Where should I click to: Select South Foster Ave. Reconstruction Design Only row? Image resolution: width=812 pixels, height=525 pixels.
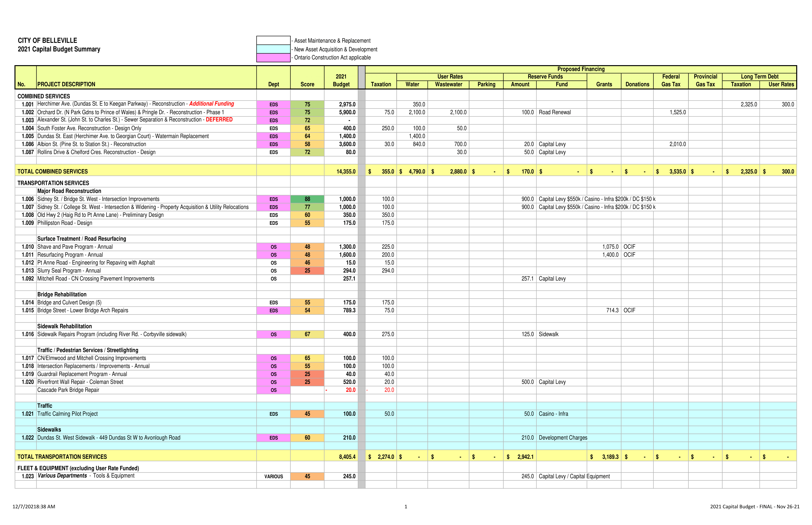[x=89, y=128]
